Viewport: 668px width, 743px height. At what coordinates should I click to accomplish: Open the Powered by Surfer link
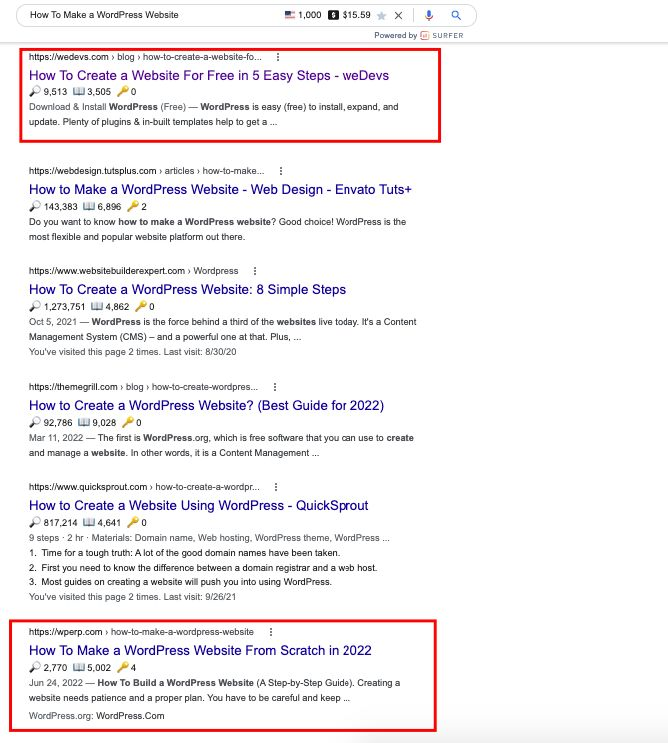pyautogui.click(x=419, y=35)
